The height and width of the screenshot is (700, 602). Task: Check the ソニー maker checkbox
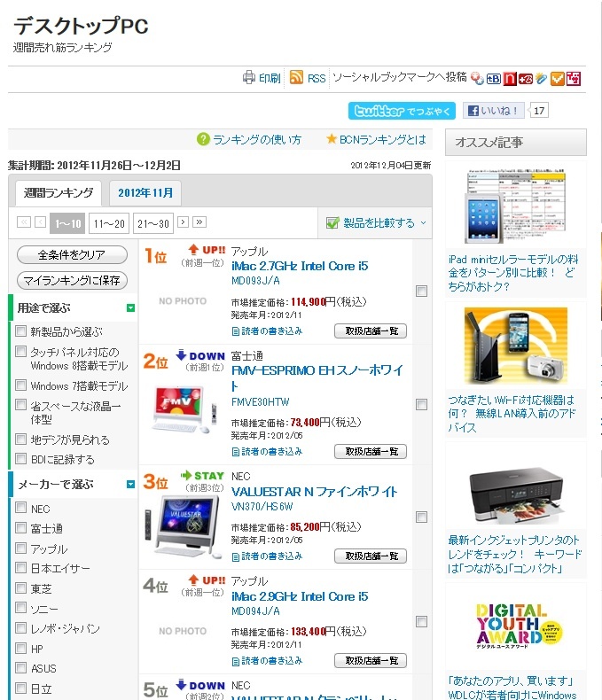[20, 608]
